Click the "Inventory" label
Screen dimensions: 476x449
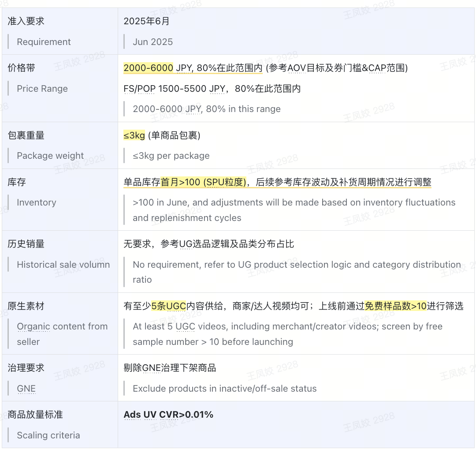(x=36, y=202)
